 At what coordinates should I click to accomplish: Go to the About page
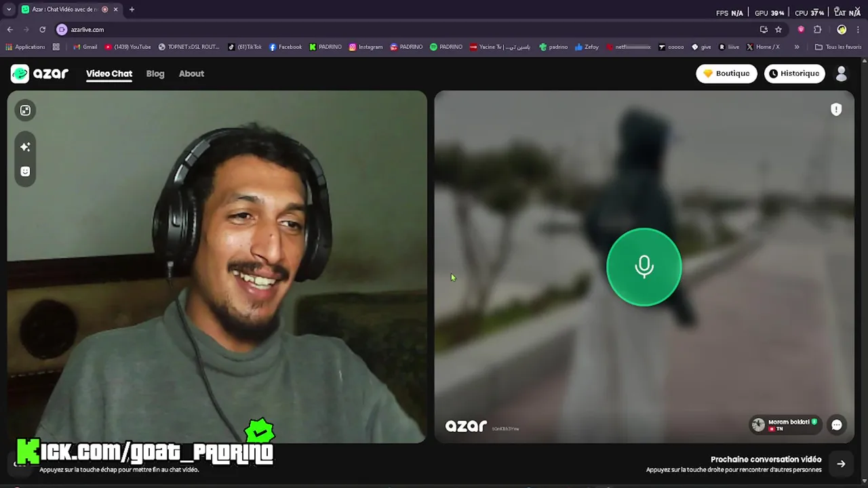[x=191, y=73]
